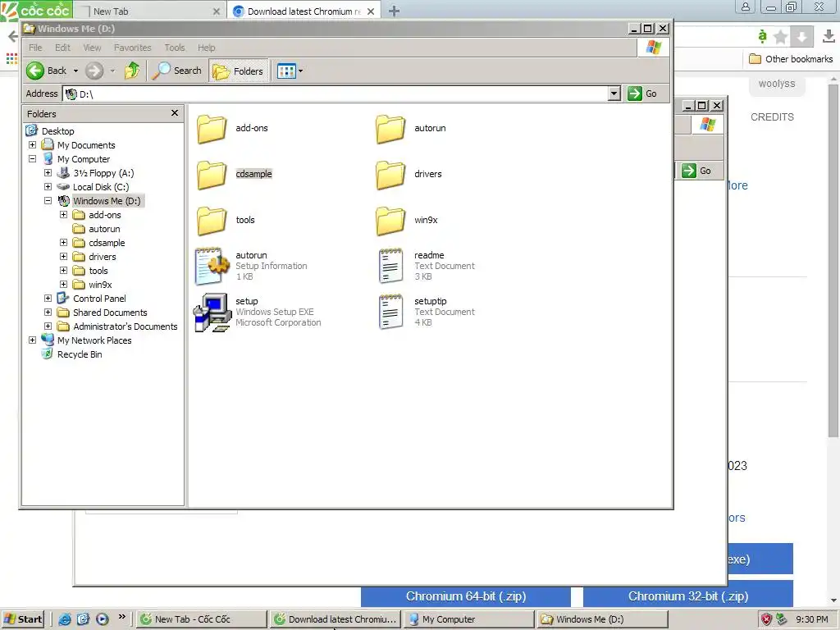Select Shared Documents in folder tree
Screen dimensions: 840x630
point(110,313)
